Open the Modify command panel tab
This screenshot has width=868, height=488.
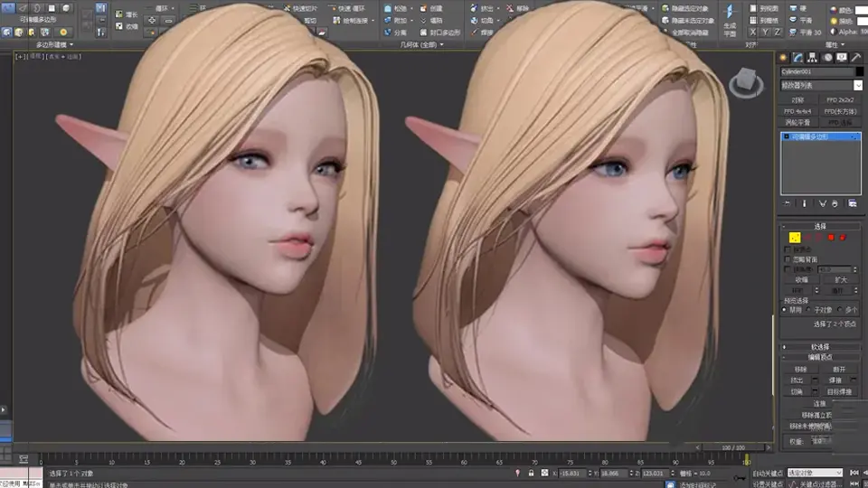pos(797,58)
